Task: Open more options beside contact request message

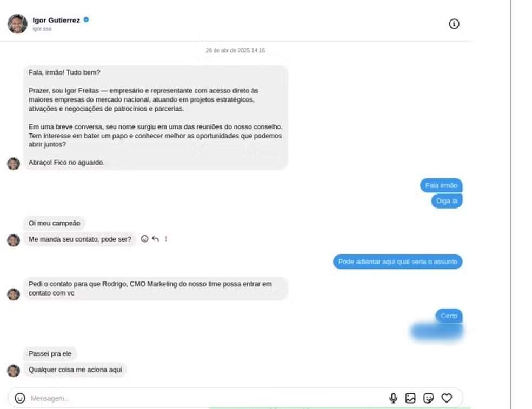Action: [x=166, y=239]
